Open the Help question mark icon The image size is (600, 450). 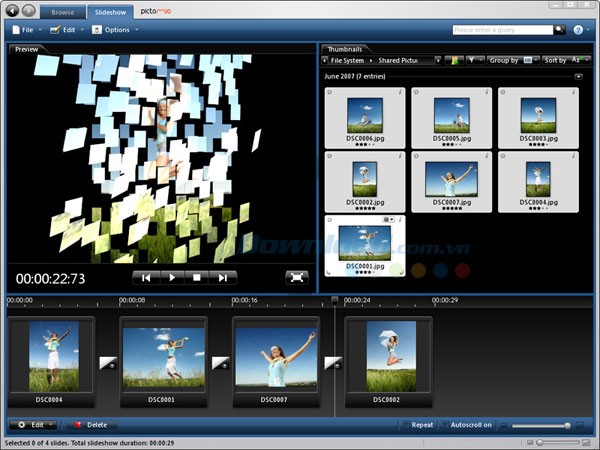(x=579, y=30)
